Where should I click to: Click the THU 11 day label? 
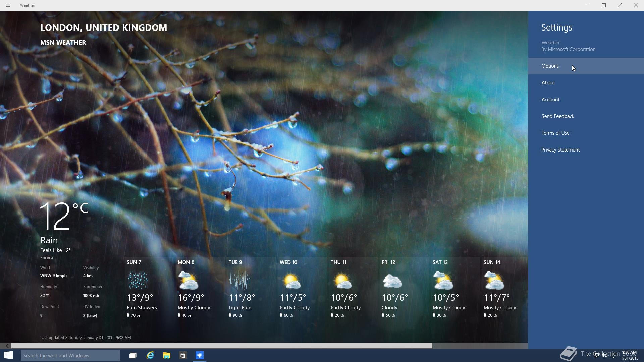coord(338,262)
